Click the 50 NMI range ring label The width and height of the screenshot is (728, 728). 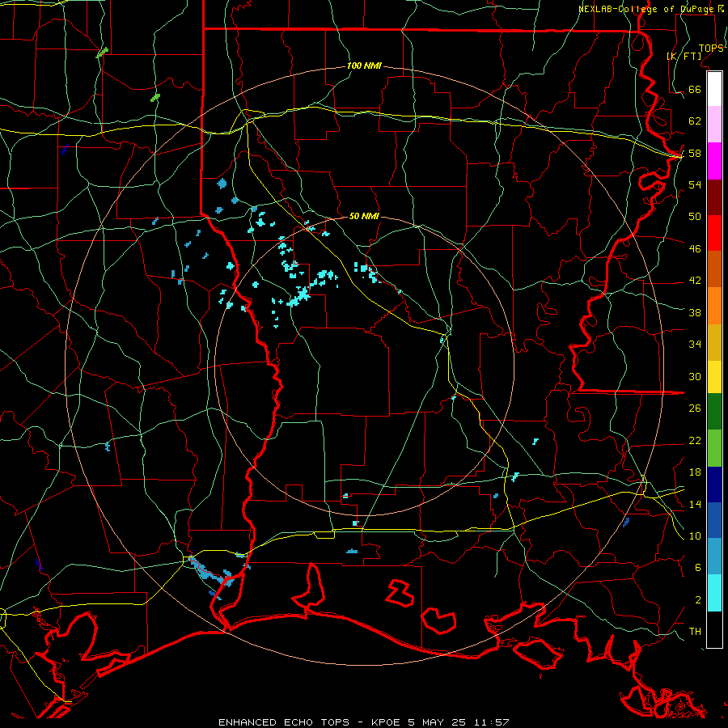(x=364, y=216)
